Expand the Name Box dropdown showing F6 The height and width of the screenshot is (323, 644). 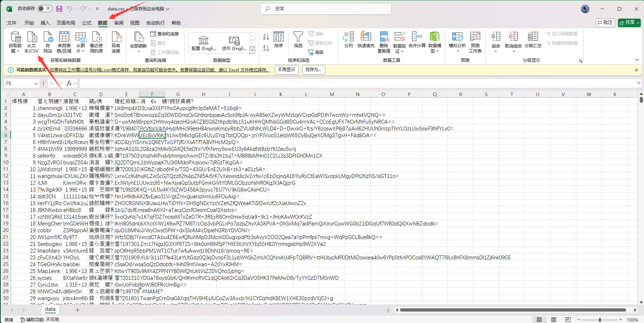point(36,83)
